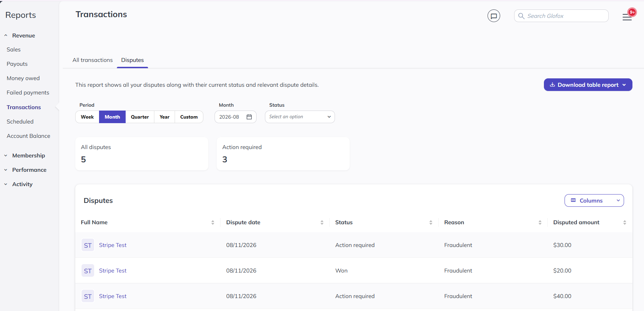
Task: Open Stripe Test link in $30.00 row
Action: (113, 245)
